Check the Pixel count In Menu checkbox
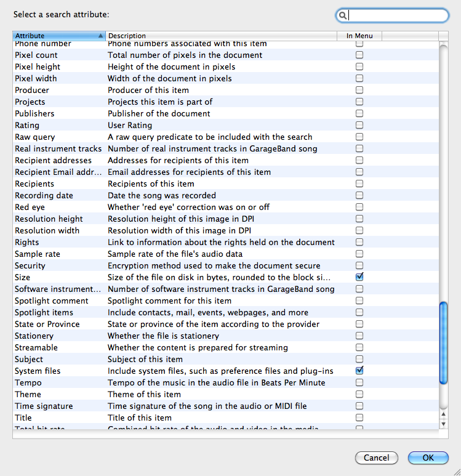The image size is (461, 476). [359, 55]
